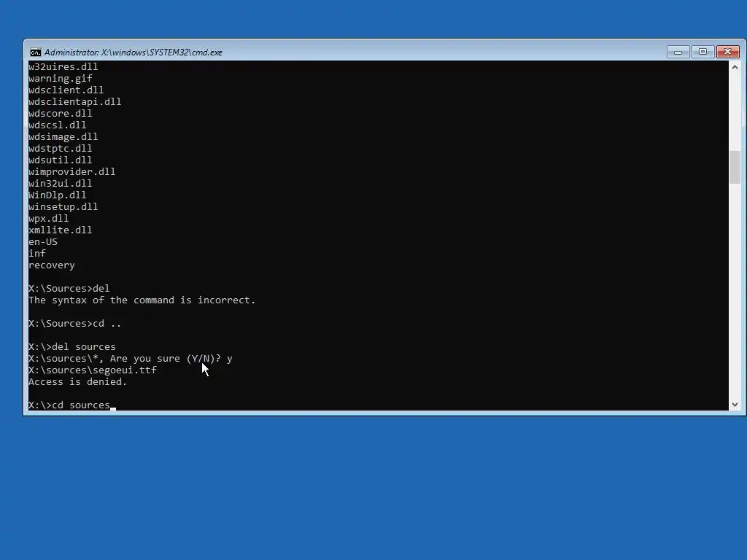Click the 'Are you sure (Y/N)? y' prompt line
Image resolution: width=747 pixels, height=560 pixels.
tap(131, 359)
